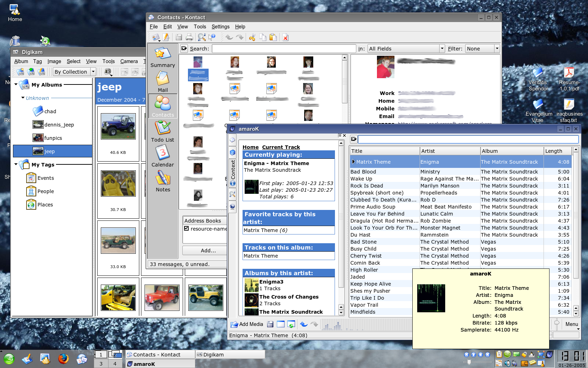Click the blue undo arrow in amaroK
This screenshot has height=368, width=588.
304,325
